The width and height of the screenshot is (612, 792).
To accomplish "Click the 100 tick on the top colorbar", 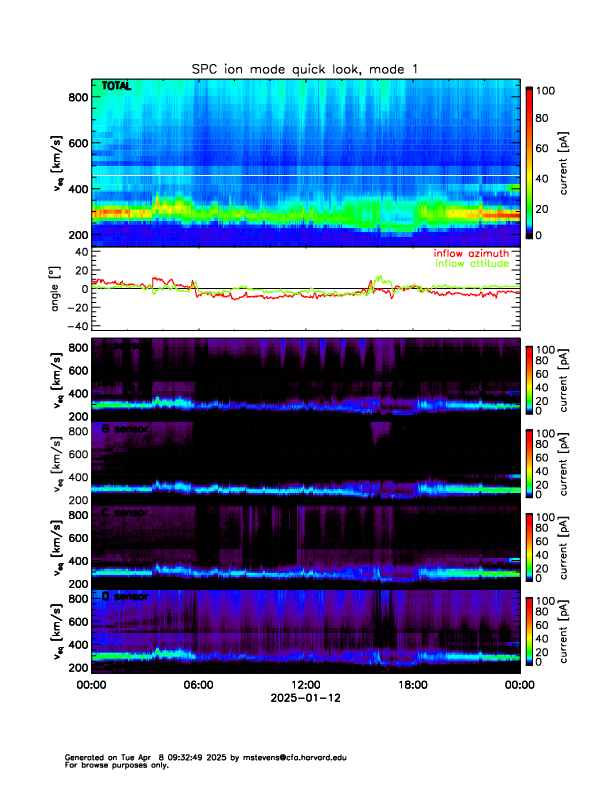I will (x=550, y=91).
